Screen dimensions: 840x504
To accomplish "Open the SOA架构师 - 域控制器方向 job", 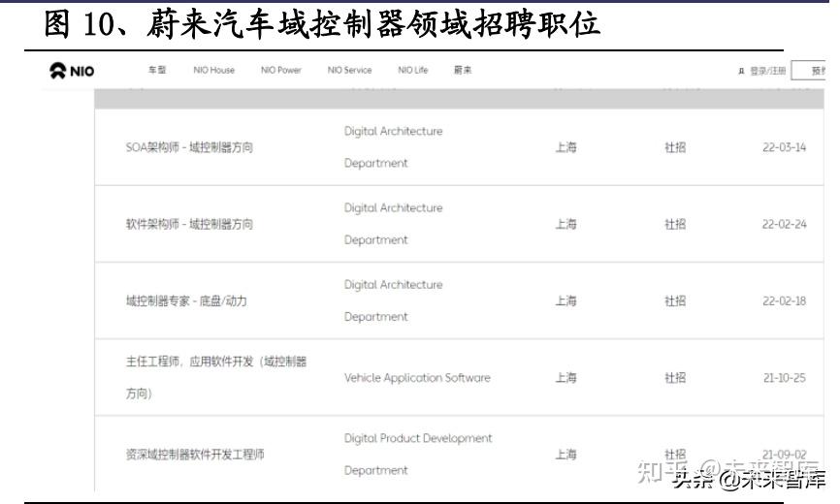I will pyautogui.click(x=189, y=147).
